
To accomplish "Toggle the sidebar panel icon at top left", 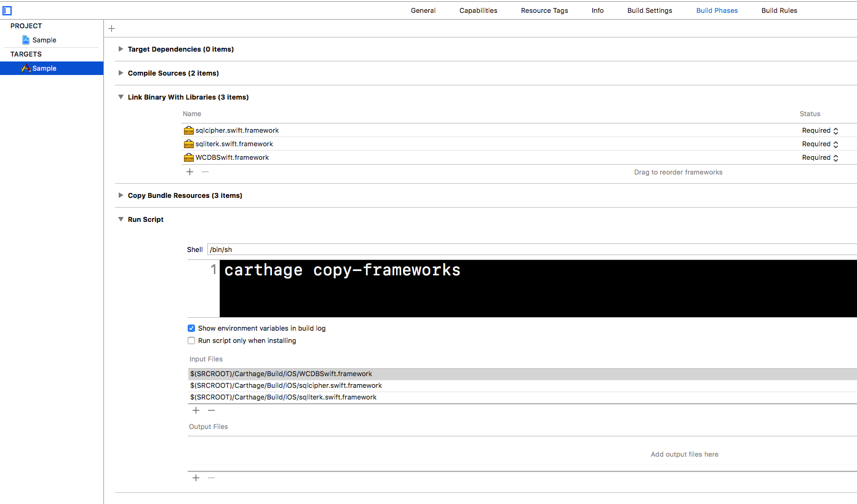I will click(7, 10).
